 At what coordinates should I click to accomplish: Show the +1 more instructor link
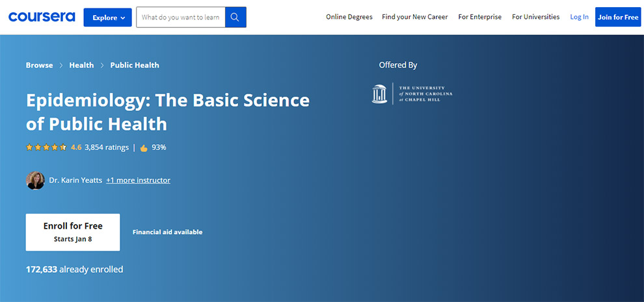[x=138, y=180]
